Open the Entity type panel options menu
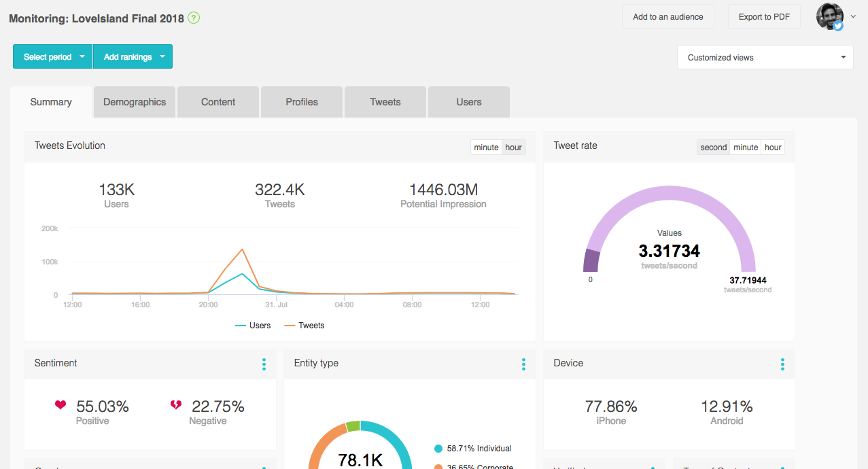The height and width of the screenshot is (469, 868). [x=523, y=364]
